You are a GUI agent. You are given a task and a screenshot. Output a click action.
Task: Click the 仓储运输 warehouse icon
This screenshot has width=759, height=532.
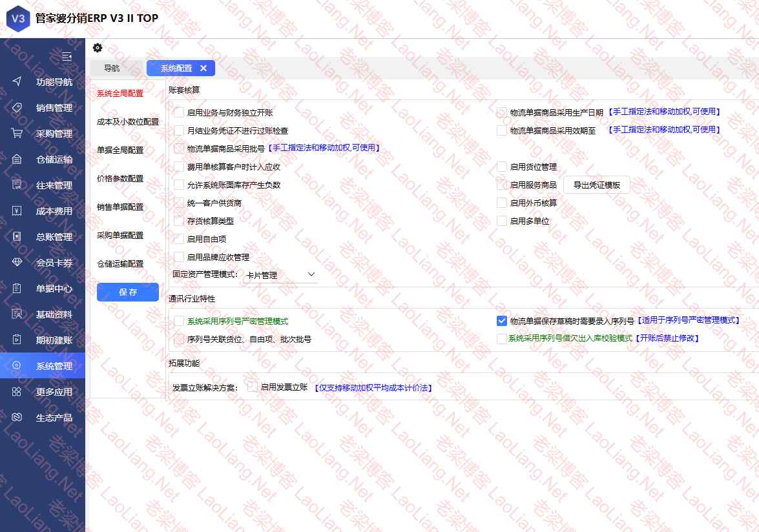click(17, 159)
